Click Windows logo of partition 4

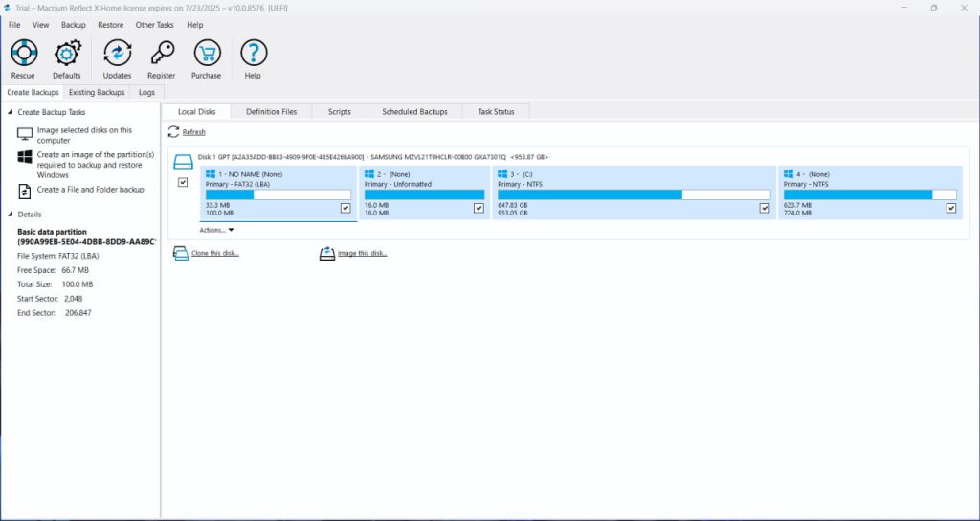coord(789,174)
